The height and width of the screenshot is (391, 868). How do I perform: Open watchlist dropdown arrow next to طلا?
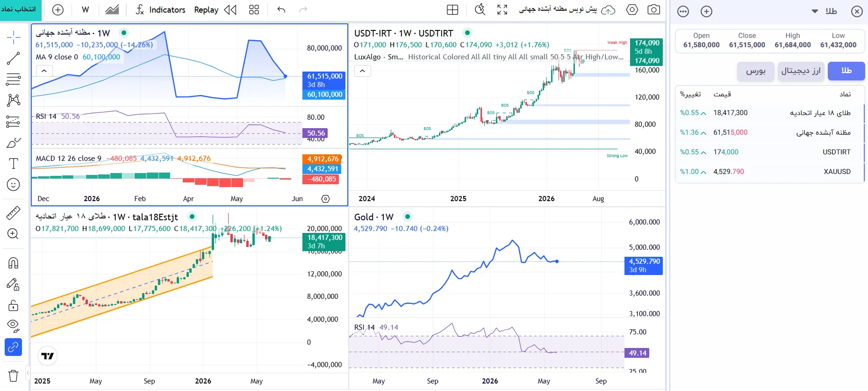[815, 11]
